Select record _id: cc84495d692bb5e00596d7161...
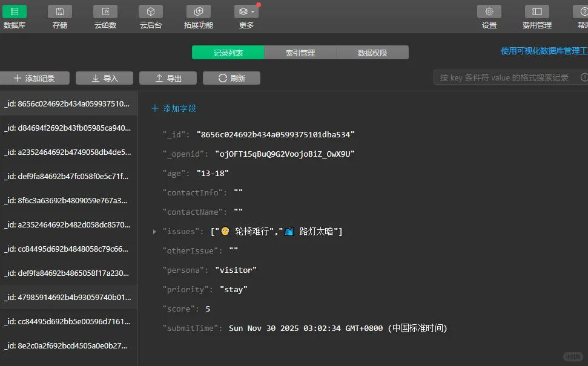The image size is (588, 366). pos(68,321)
